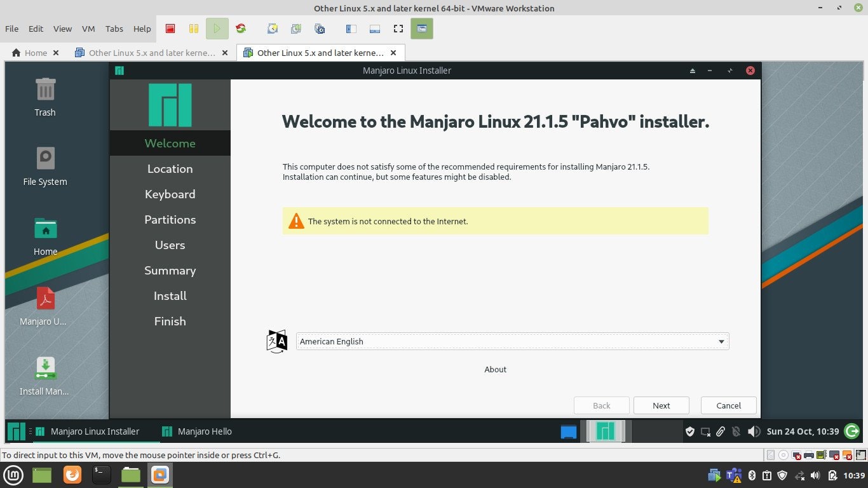Open Microsoft Teams icon in host system tray
Screen dimensions: 868x488
734,475
